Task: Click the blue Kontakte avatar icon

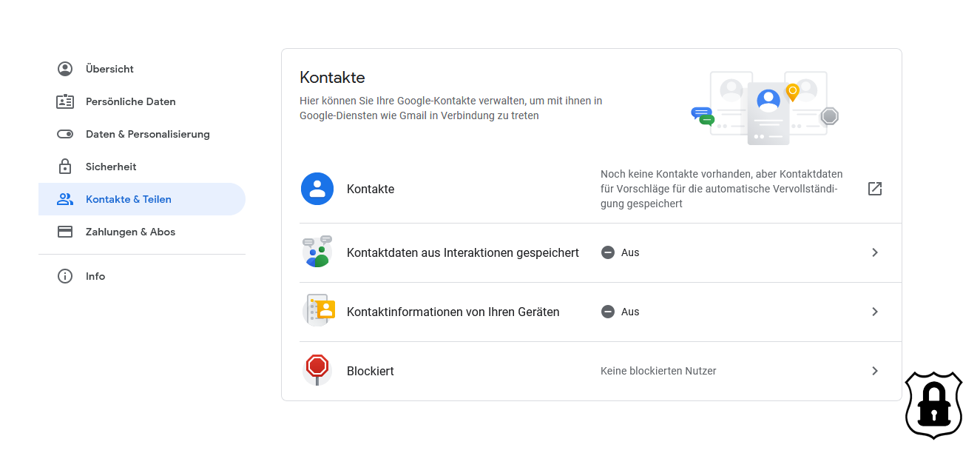Action: 317,189
